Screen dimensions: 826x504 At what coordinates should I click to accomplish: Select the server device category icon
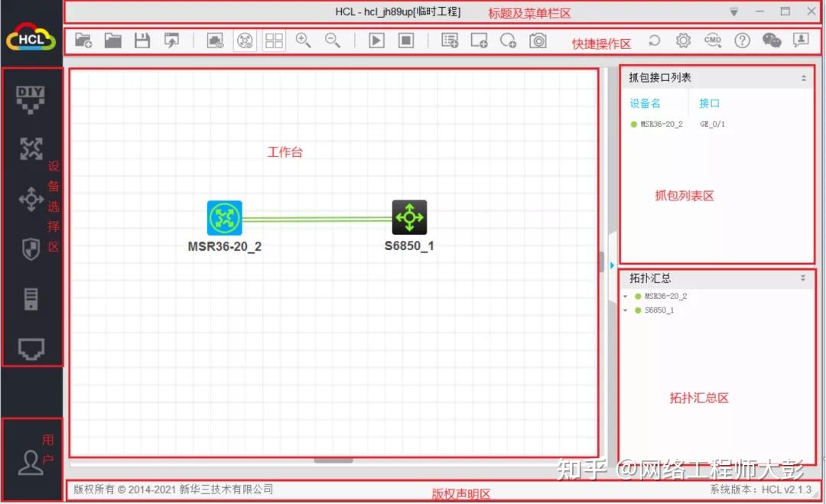[31, 298]
